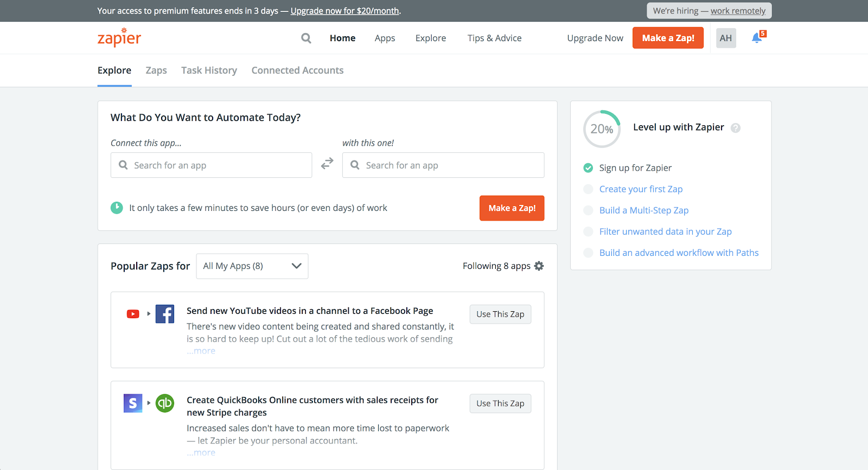
Task: Click Use This Zap for QuickBooks Stripe
Action: [500, 404]
